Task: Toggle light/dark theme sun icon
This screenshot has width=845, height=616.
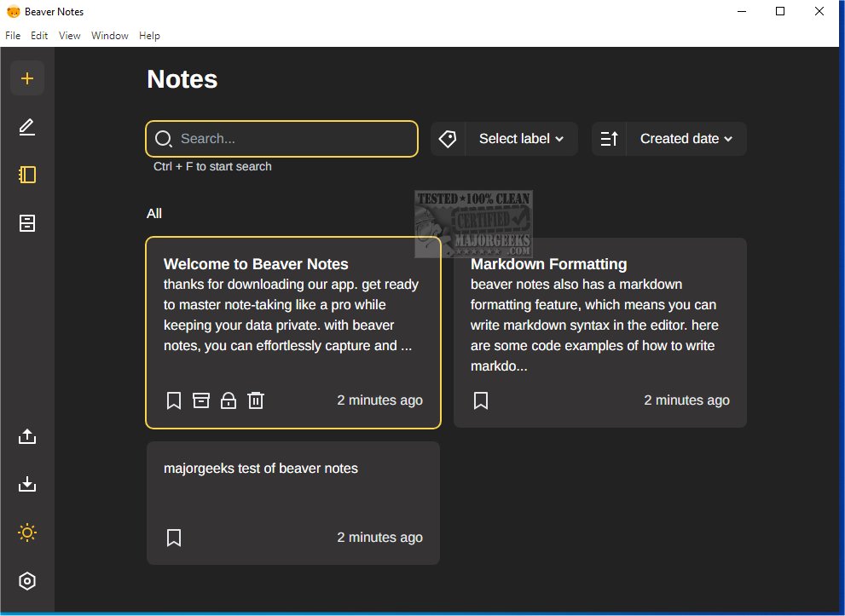Action: (27, 533)
